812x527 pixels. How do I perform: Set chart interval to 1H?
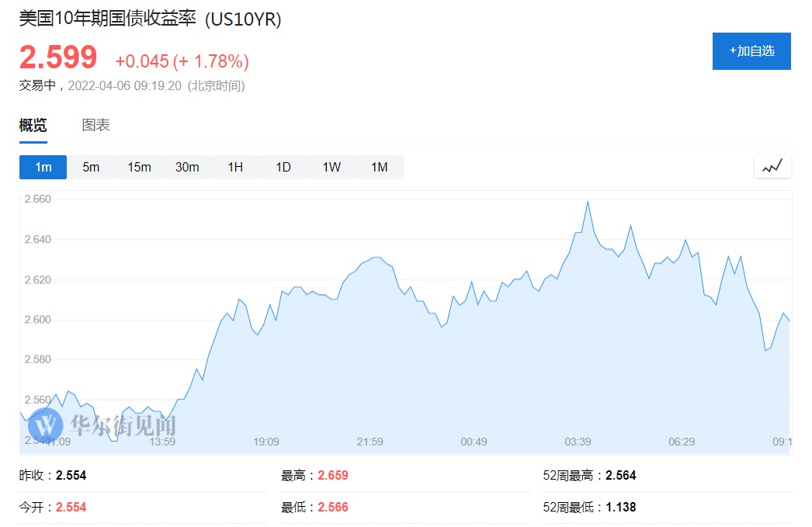click(235, 167)
